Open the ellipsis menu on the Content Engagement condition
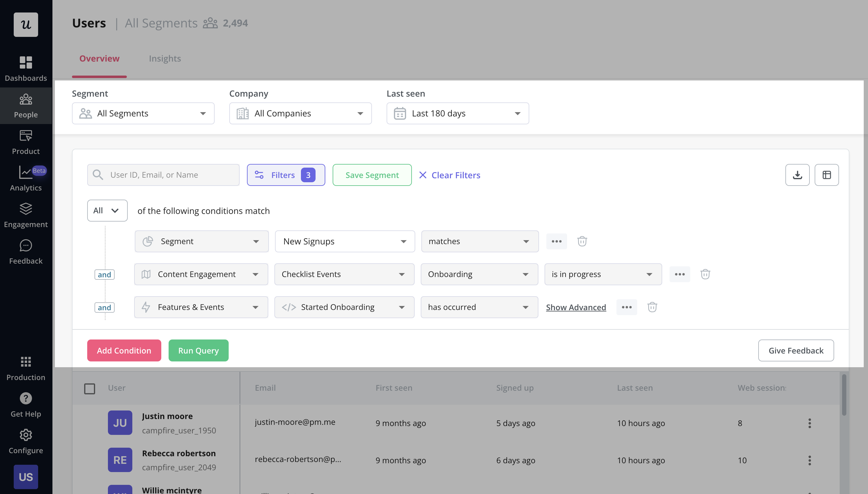 click(679, 274)
